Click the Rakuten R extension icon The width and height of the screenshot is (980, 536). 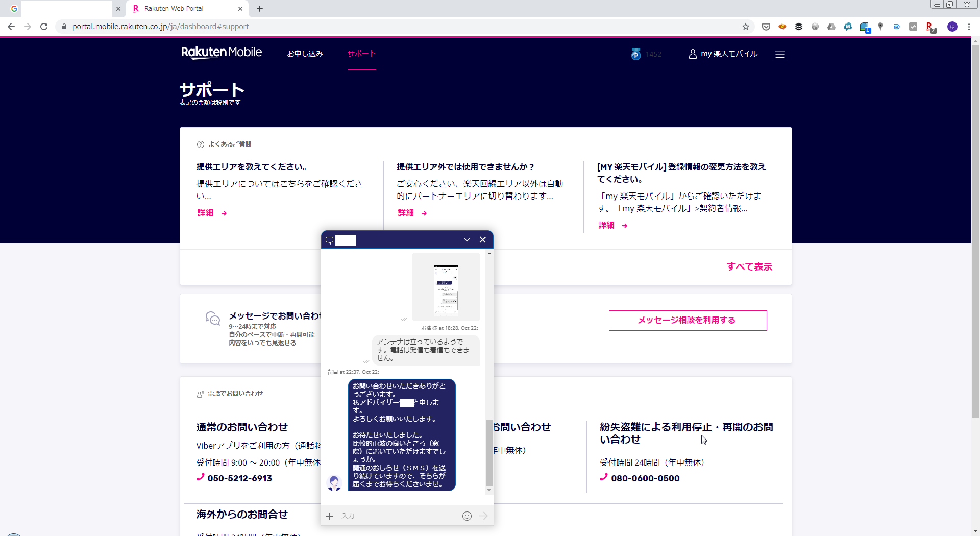point(930,27)
